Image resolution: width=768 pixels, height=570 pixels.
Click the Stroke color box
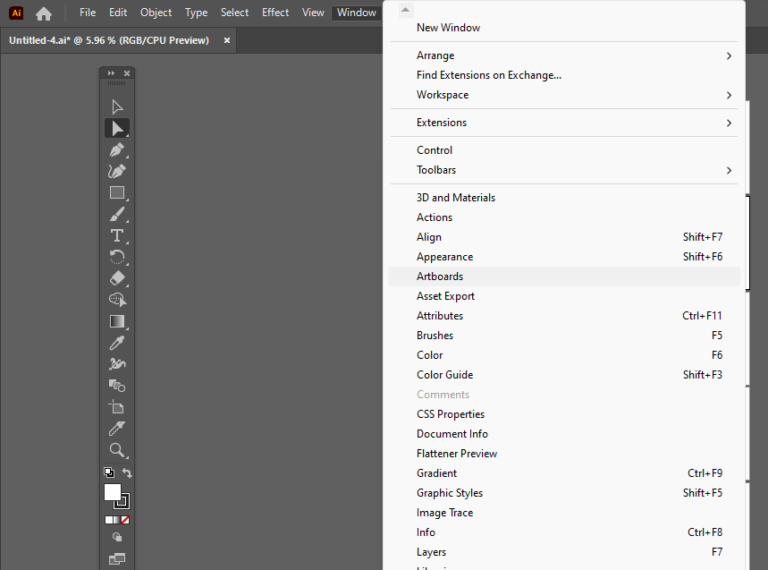pyautogui.click(x=123, y=501)
